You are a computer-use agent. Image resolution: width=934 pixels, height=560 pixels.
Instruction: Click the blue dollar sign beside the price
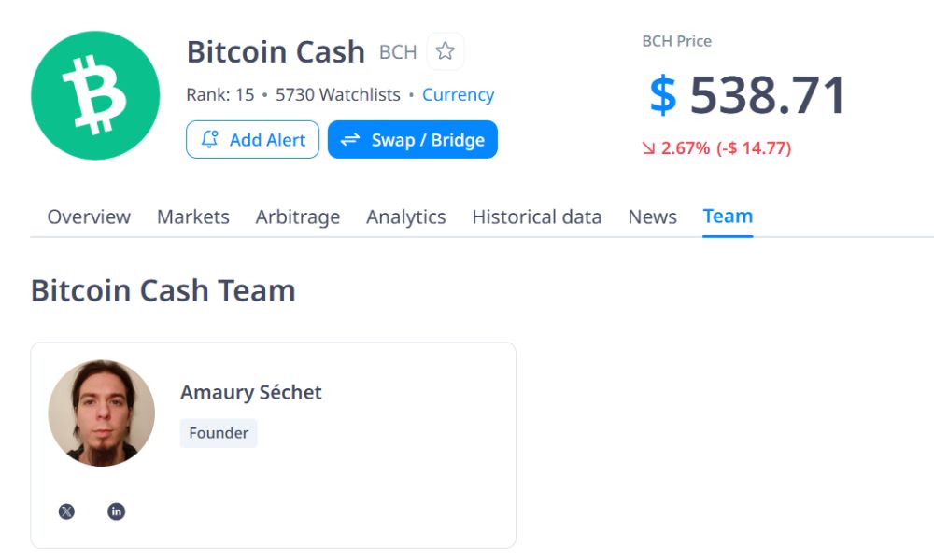(665, 91)
